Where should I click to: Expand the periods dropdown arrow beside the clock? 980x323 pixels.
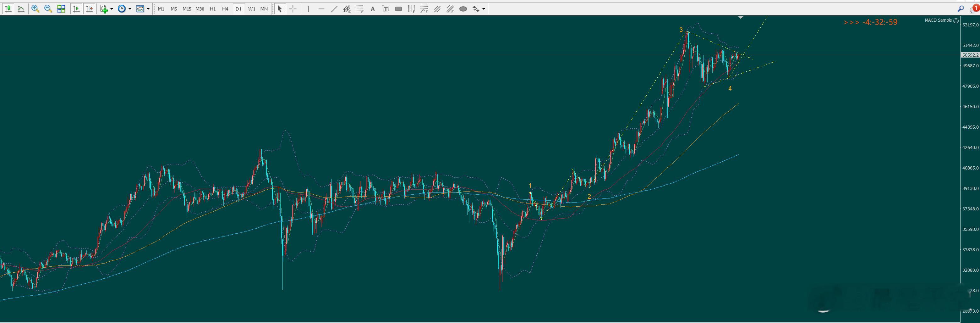[x=130, y=9]
